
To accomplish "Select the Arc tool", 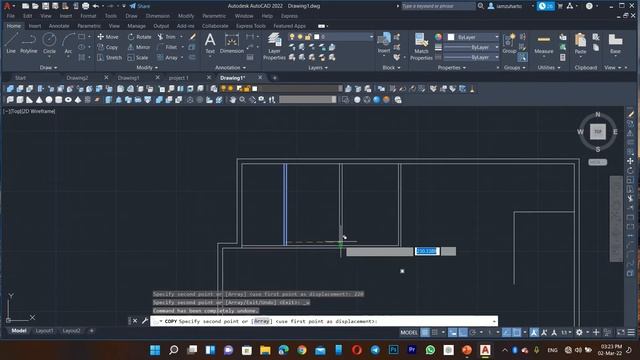I will (68, 43).
